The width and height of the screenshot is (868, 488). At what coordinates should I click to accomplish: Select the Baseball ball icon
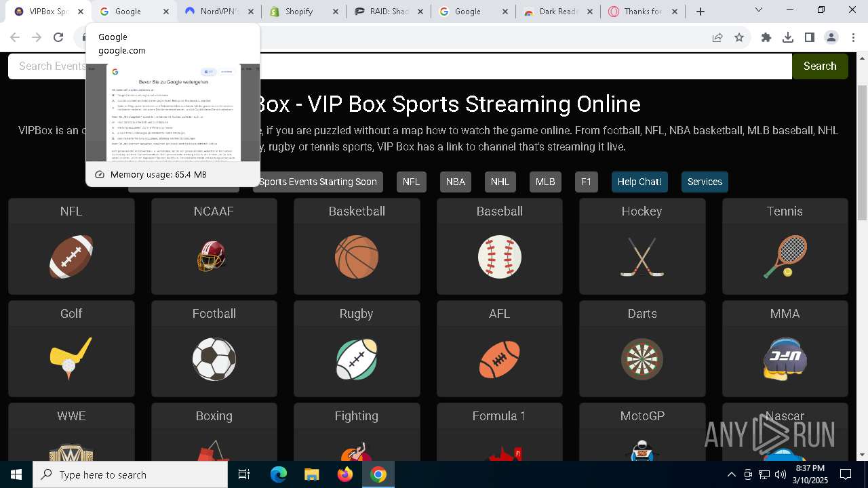[x=499, y=257]
